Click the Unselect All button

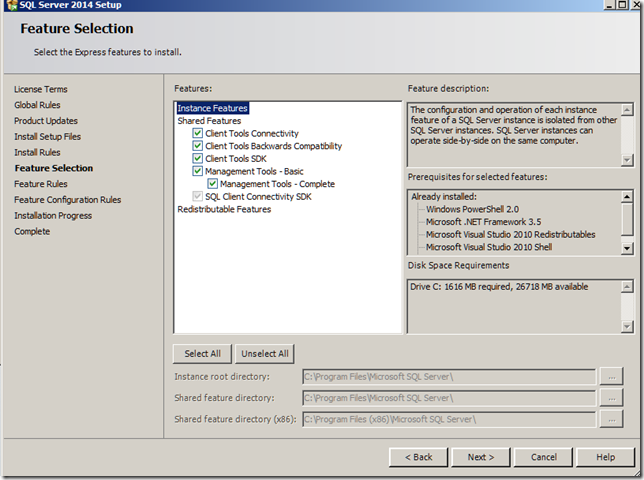pyautogui.click(x=265, y=353)
